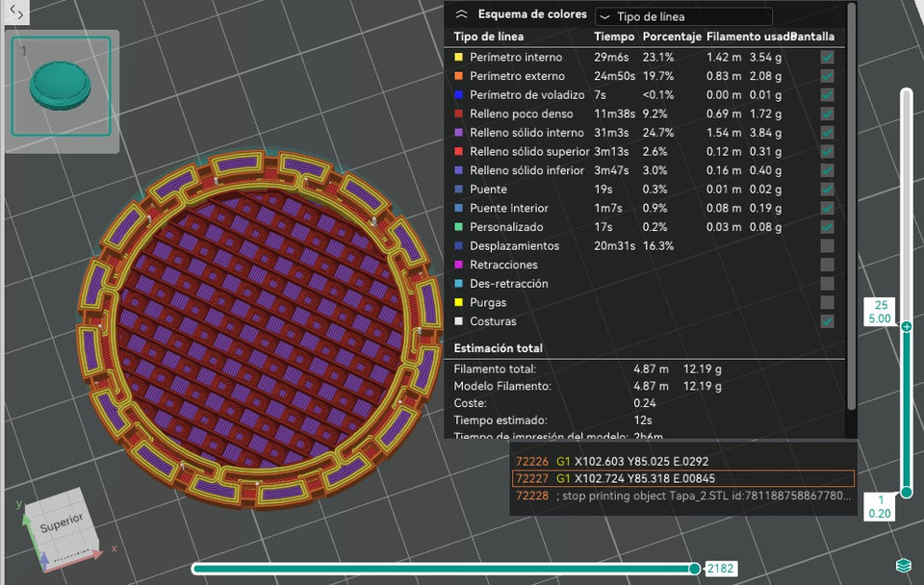Click the magenta swatch for Retracciones

(x=459, y=265)
